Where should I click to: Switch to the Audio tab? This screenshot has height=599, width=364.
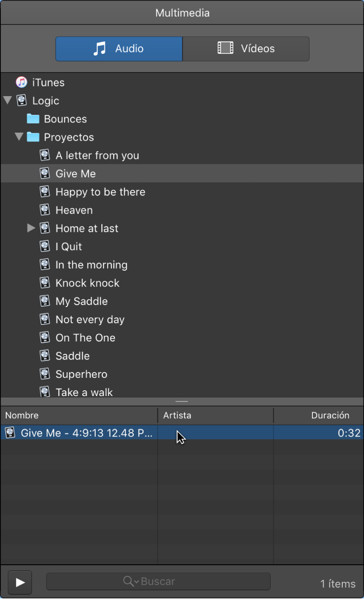[119, 49]
